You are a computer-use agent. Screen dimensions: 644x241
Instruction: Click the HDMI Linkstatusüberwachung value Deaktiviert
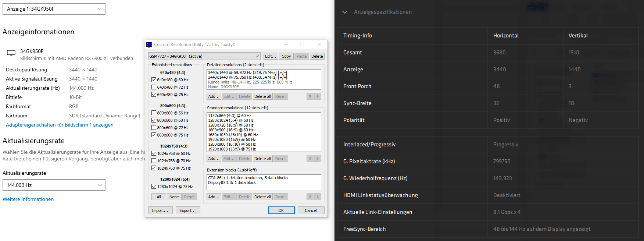pyautogui.click(x=507, y=195)
